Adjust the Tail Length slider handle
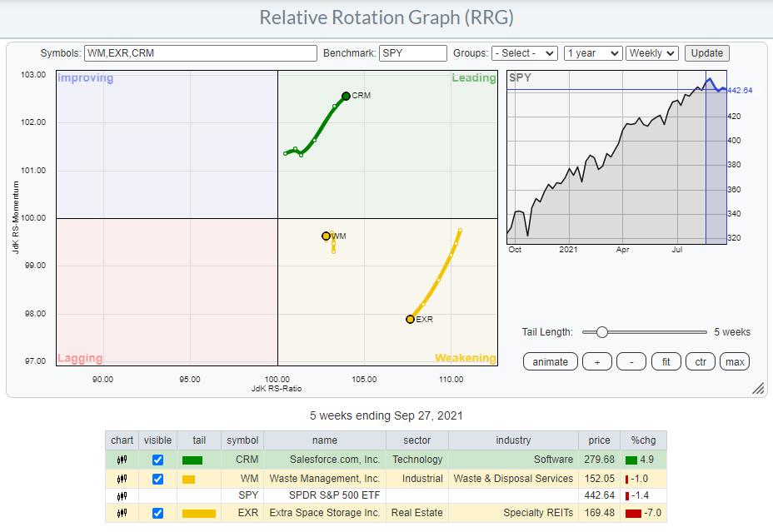The width and height of the screenshot is (773, 532). point(601,332)
